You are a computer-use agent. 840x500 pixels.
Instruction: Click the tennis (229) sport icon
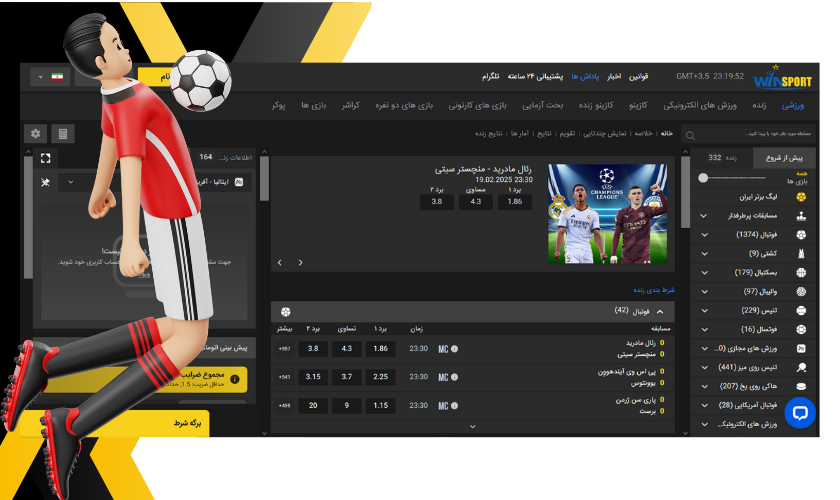tap(801, 310)
